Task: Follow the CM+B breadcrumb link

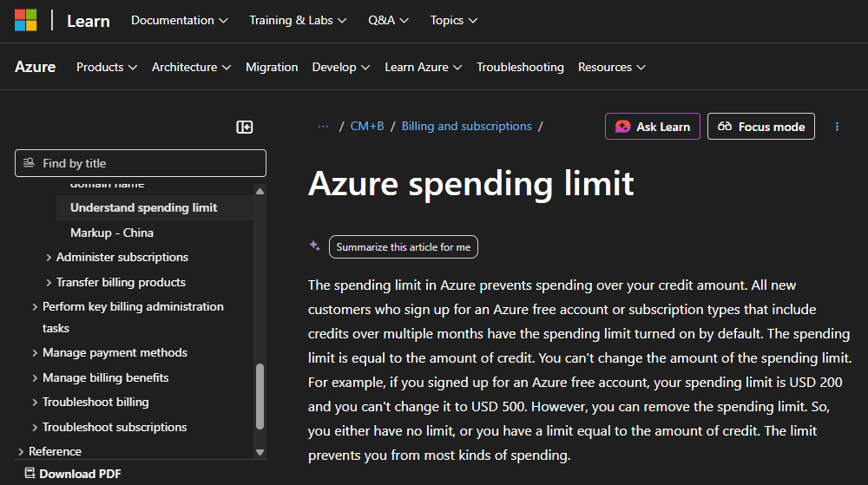Action: coord(367,126)
